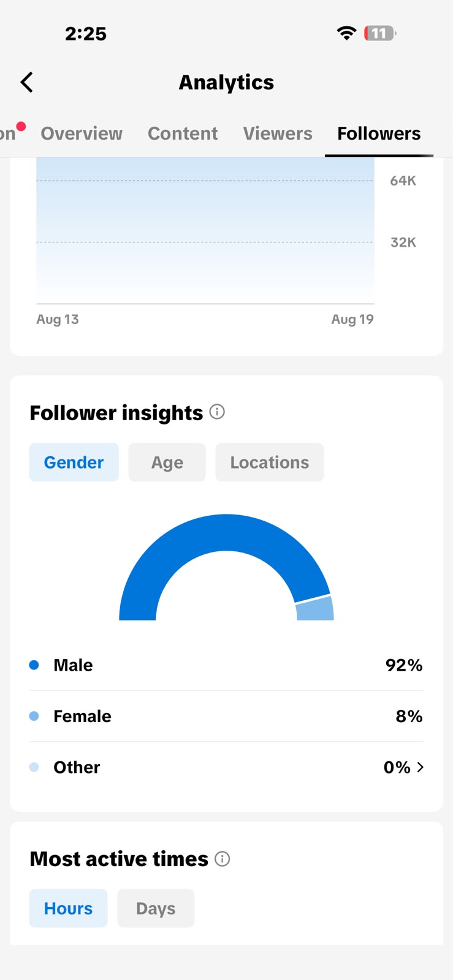Select the Followers tab
This screenshot has height=980, width=453.
tap(379, 134)
